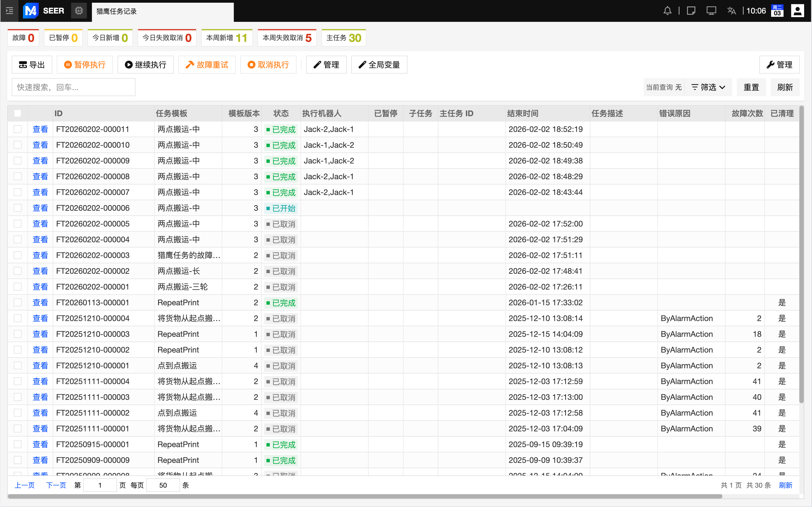
Task: Click the calendar date icon
Action: pyautogui.click(x=777, y=11)
